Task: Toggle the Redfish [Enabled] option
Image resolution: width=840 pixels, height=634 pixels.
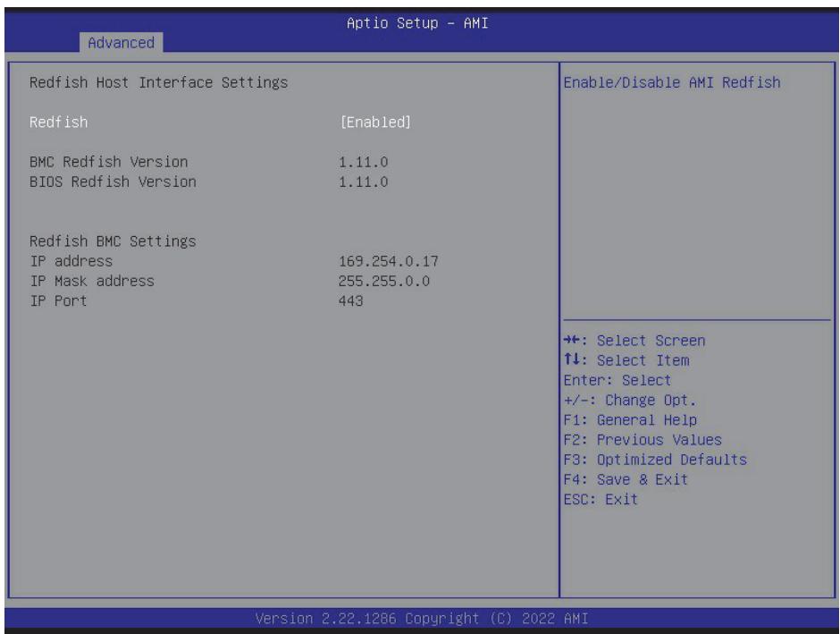Action: click(x=375, y=123)
